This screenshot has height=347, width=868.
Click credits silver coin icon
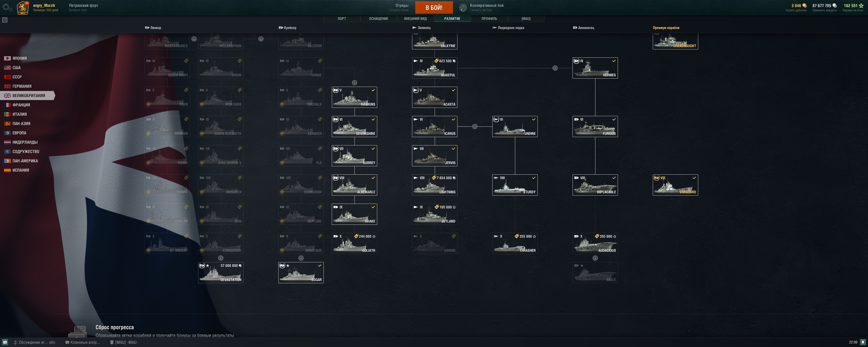(834, 5)
